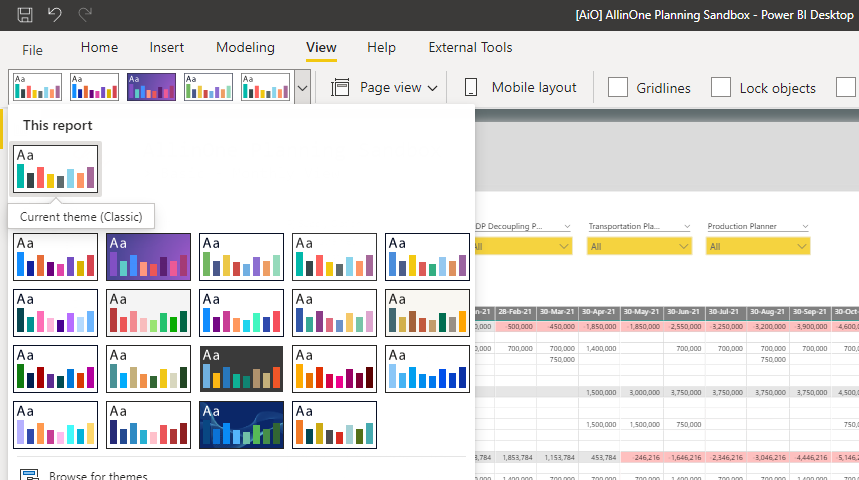Click the Mobile layout phone icon
This screenshot has height=480, width=859.
(x=471, y=87)
